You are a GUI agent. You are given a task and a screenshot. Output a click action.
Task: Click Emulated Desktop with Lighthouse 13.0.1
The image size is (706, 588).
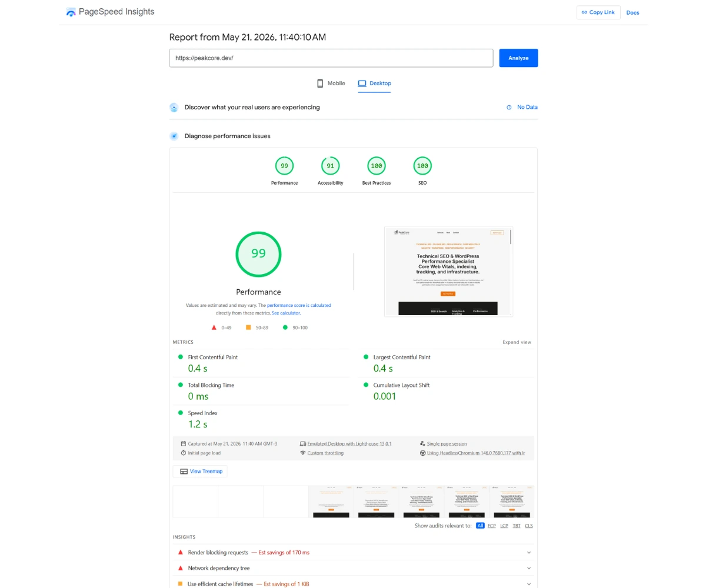349,444
